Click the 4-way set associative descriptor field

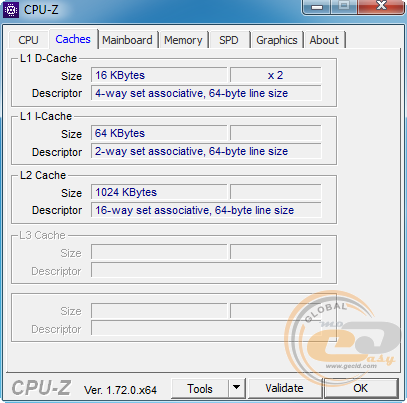(x=206, y=93)
